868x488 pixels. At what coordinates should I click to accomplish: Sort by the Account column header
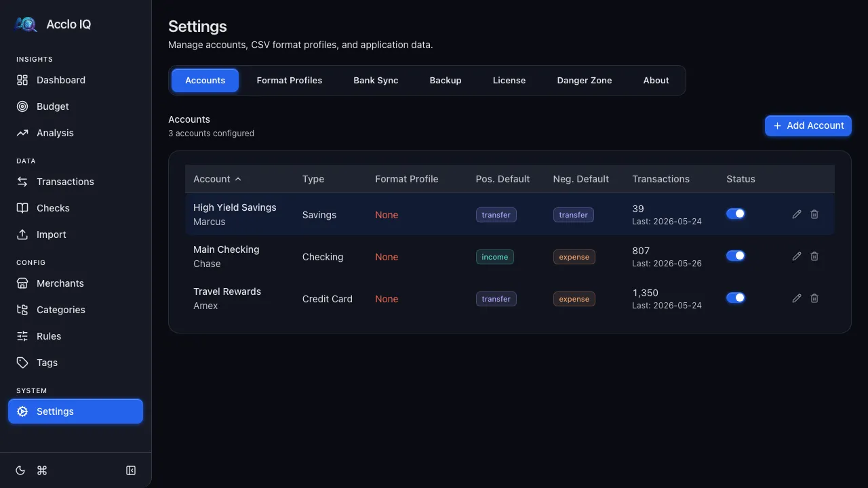(x=217, y=179)
